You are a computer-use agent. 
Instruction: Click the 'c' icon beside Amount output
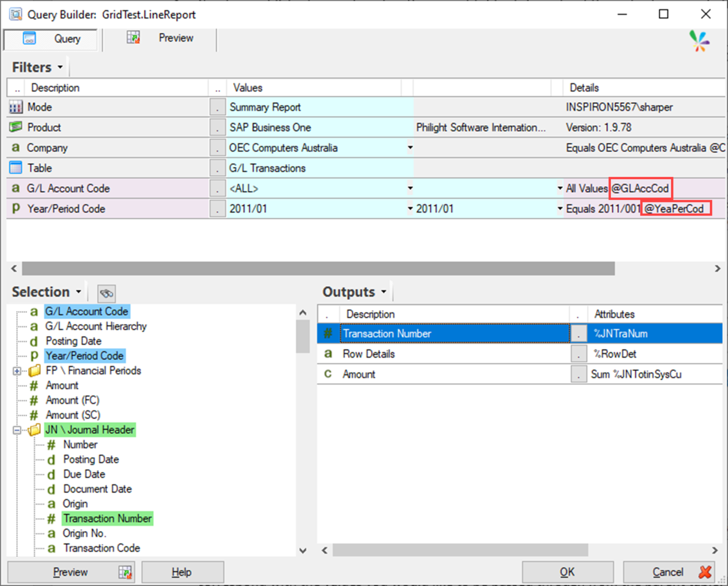pos(328,374)
